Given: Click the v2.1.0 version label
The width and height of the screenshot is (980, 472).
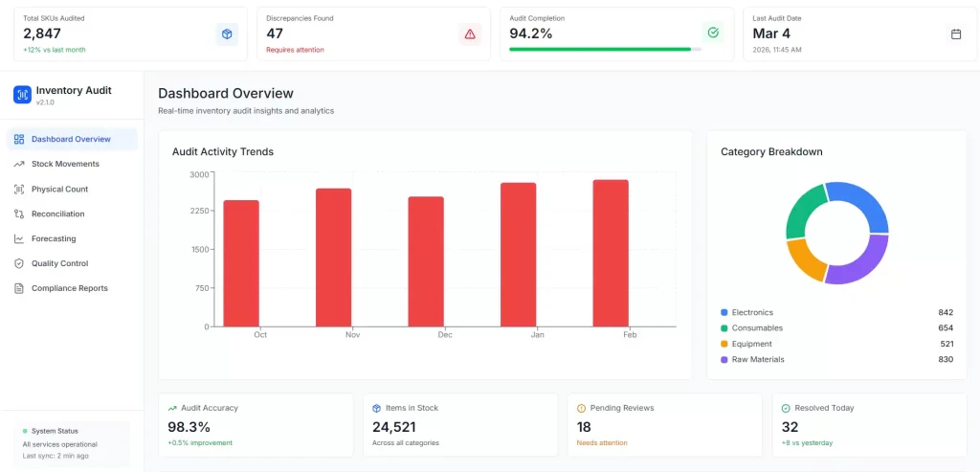Looking at the screenshot, I should [x=45, y=102].
